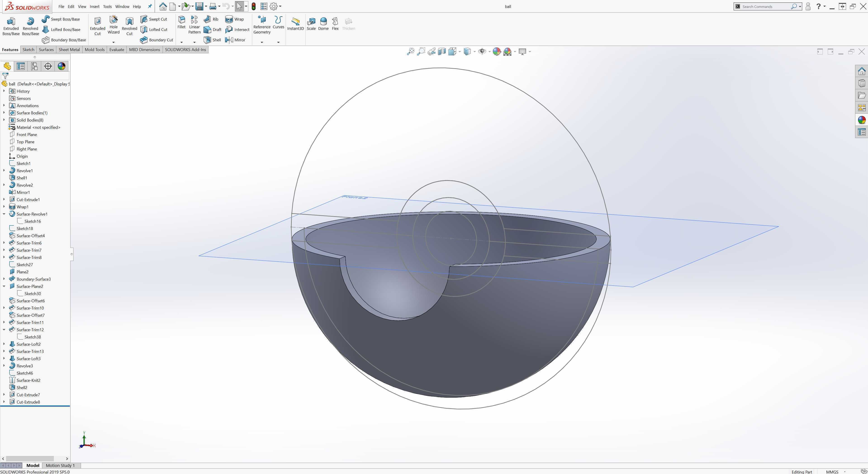Image resolution: width=868 pixels, height=474 pixels.
Task: Open the PropertyManager tab
Action: point(21,66)
